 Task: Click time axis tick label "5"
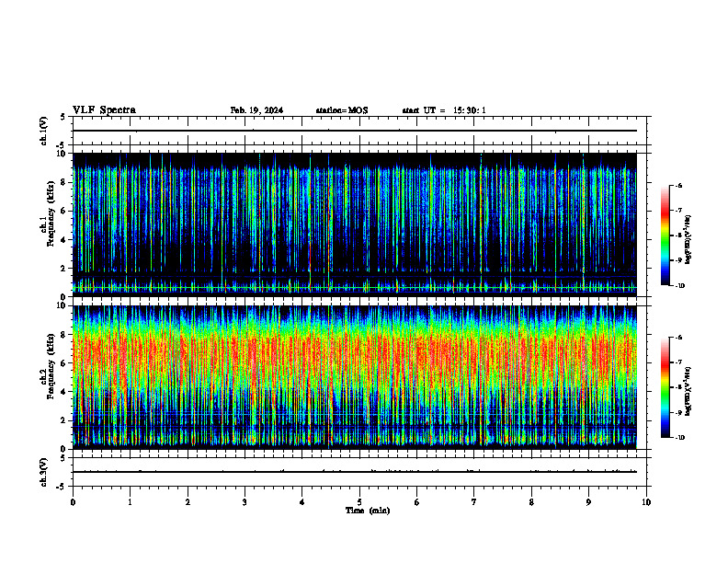coord(359,502)
